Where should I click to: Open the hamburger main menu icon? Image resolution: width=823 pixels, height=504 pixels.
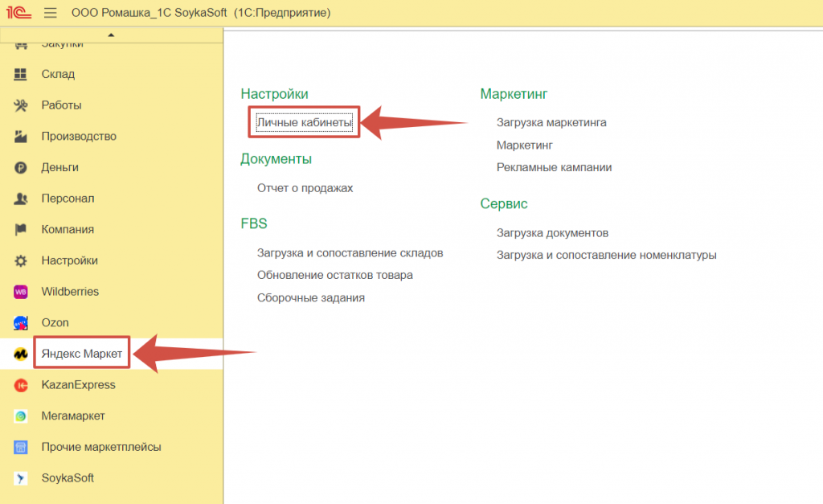[51, 14]
